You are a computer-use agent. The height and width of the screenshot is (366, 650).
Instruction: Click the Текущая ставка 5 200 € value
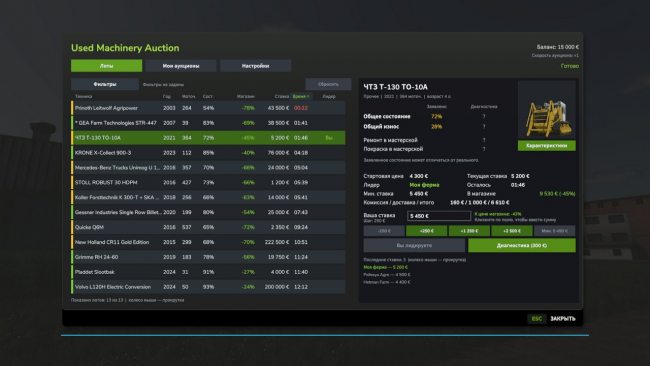click(x=520, y=176)
